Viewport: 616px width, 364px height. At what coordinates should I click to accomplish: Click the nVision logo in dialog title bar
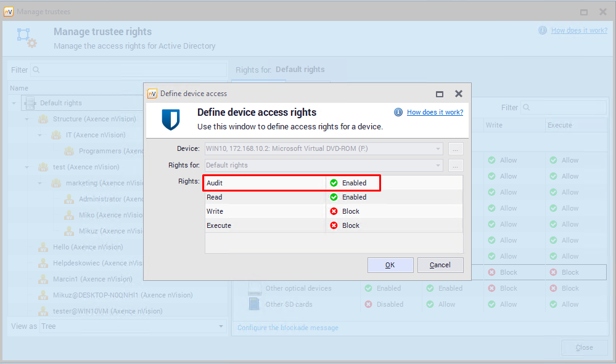point(152,94)
